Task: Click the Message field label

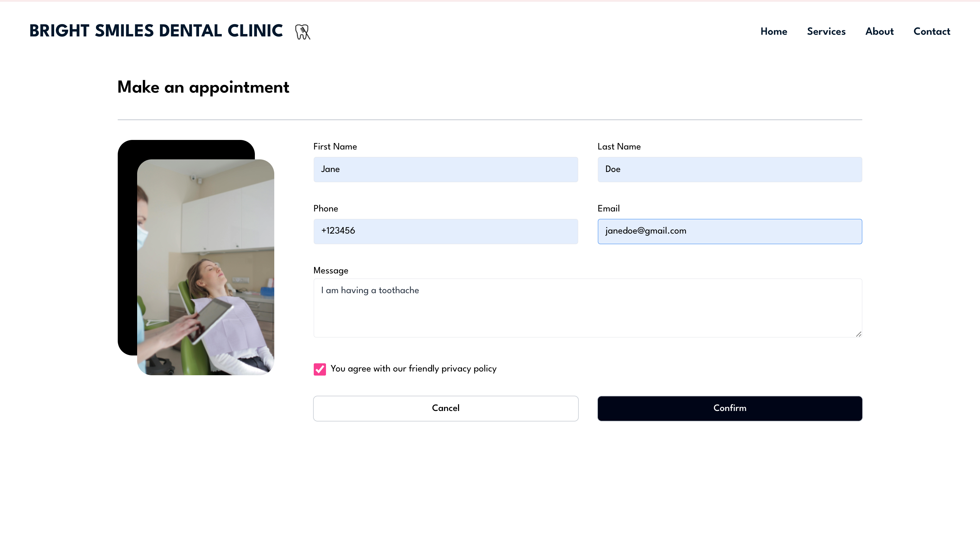Action: click(x=331, y=271)
